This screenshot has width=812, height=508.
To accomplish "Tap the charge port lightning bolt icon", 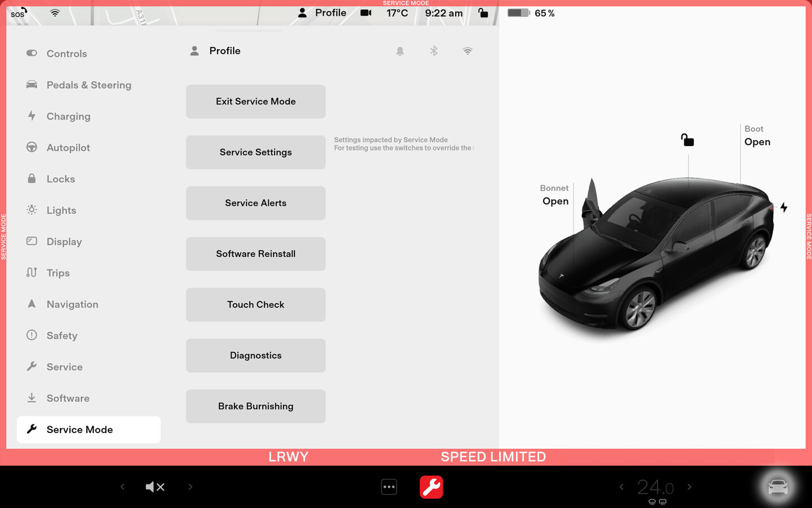I will tap(784, 207).
